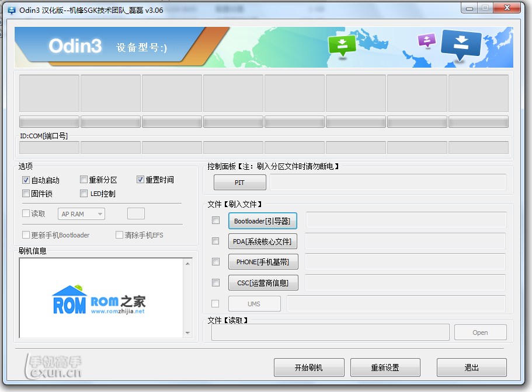Click the 文件读取 path field
This screenshot has width=532, height=392.
pyautogui.click(x=331, y=332)
